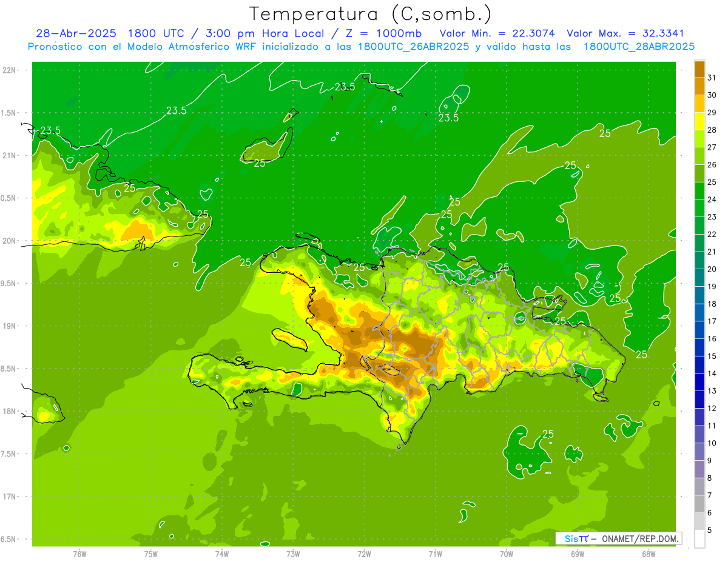The height and width of the screenshot is (562, 728).
Task: Click the '18N' latitude axis label
Action: tap(10, 411)
